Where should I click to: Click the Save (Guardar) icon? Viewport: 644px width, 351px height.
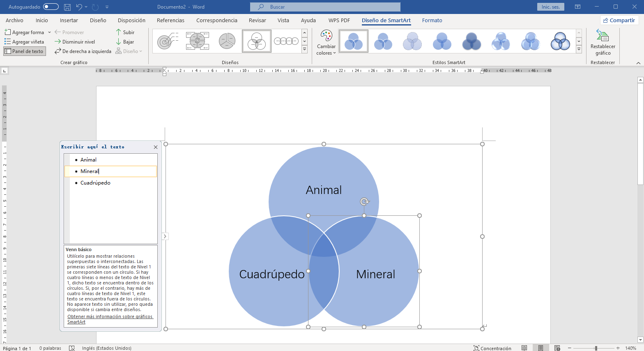(67, 7)
